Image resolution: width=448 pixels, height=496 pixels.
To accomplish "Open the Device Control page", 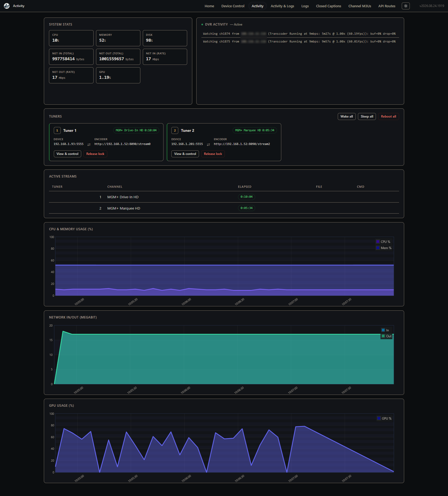I will 233,6.
